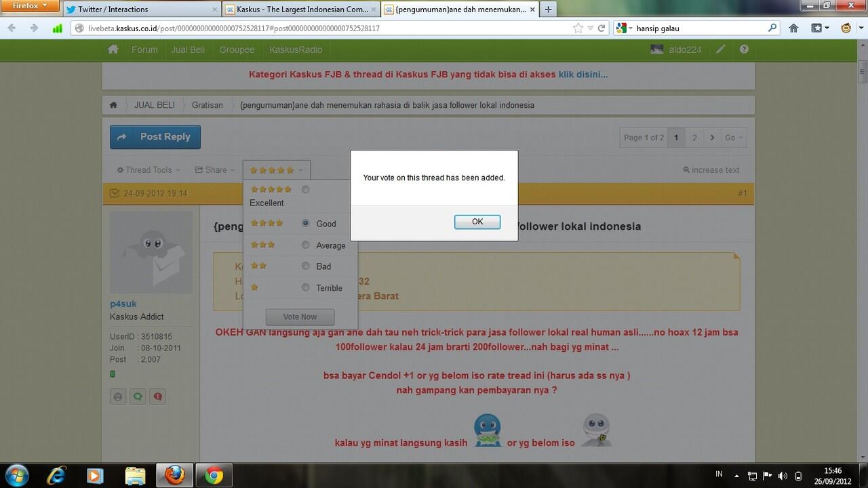The height and width of the screenshot is (488, 868).
Task: Go to Gratisan breadcrumb
Action: (208, 105)
